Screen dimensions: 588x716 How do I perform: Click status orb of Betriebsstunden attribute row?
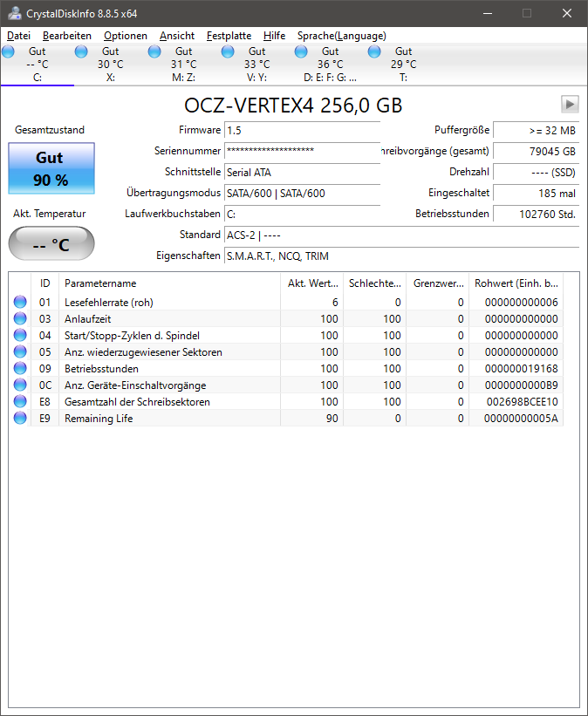tap(20, 368)
